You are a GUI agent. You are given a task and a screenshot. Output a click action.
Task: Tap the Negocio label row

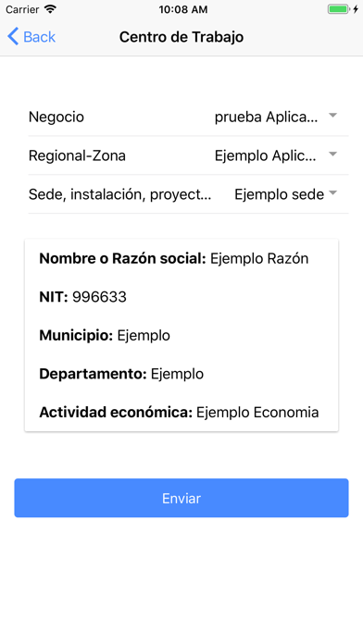tap(188, 118)
